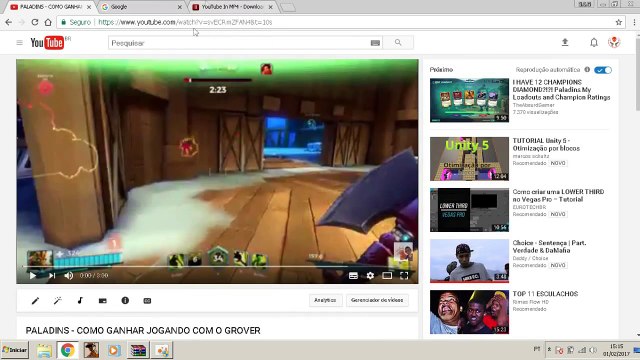
Task: Click the Analytics button
Action: pyautogui.click(x=325, y=300)
